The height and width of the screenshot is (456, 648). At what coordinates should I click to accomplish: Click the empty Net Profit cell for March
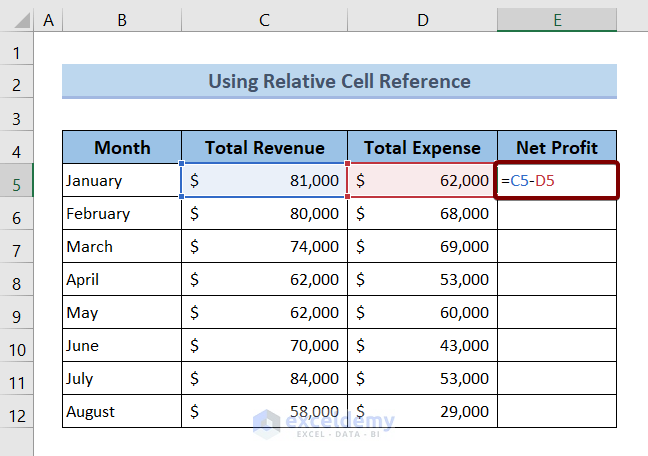[x=556, y=247]
